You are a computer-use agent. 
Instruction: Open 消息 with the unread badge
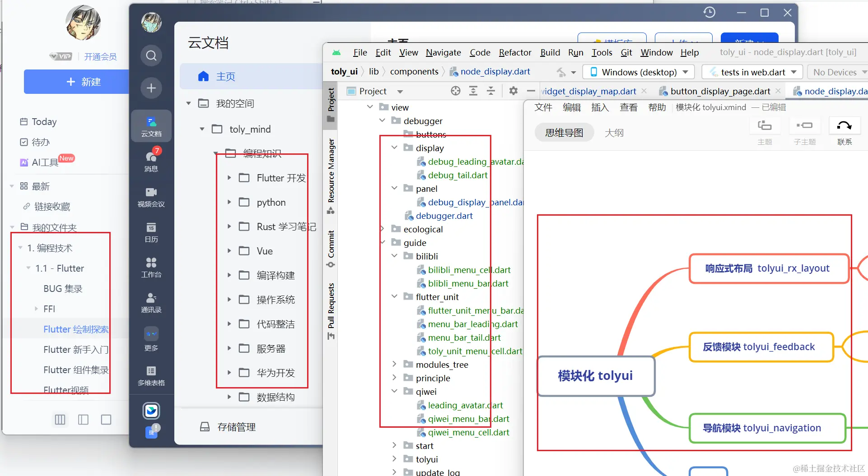coord(151,160)
